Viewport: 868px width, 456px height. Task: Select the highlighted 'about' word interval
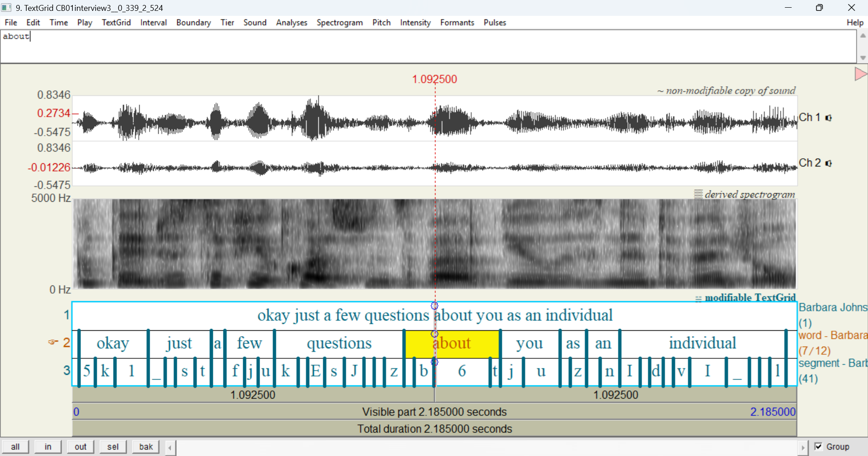click(452, 344)
